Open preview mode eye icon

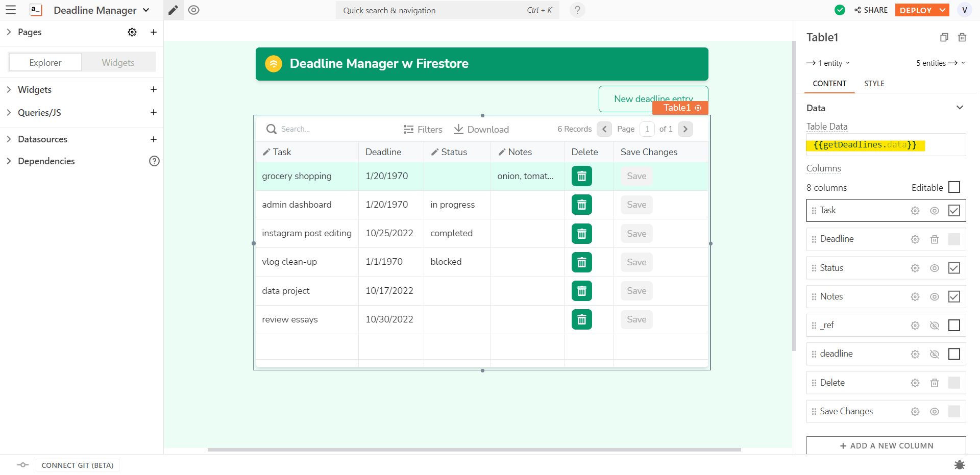[x=193, y=10]
